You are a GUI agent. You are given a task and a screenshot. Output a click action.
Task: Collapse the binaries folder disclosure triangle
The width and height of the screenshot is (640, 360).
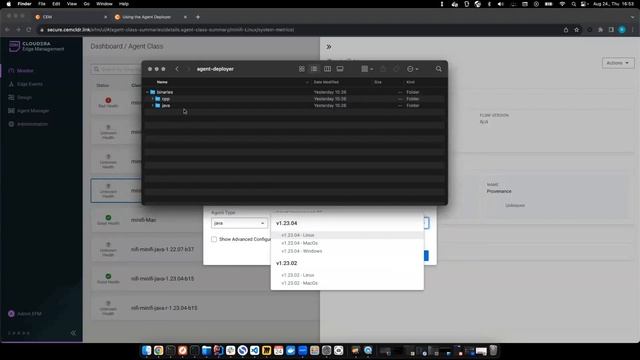tap(147, 92)
